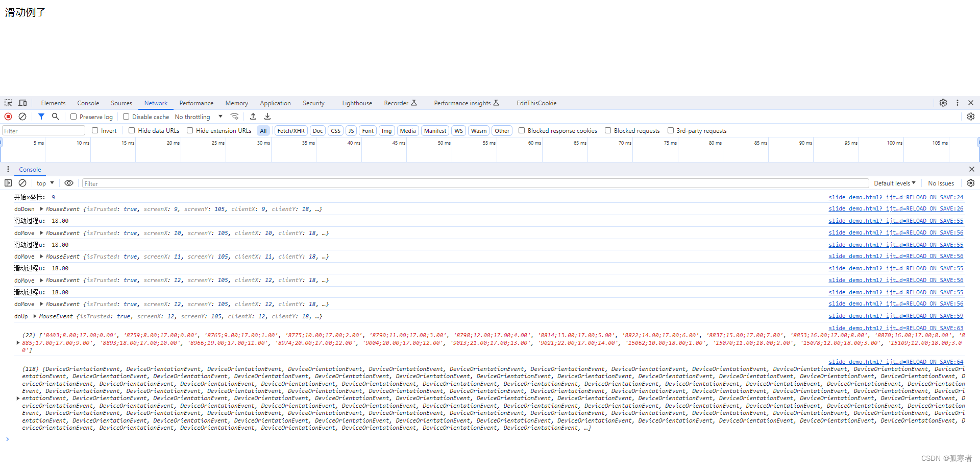Show the console sidebar icon
Screen dimensions: 980x467
pyautogui.click(x=8, y=183)
